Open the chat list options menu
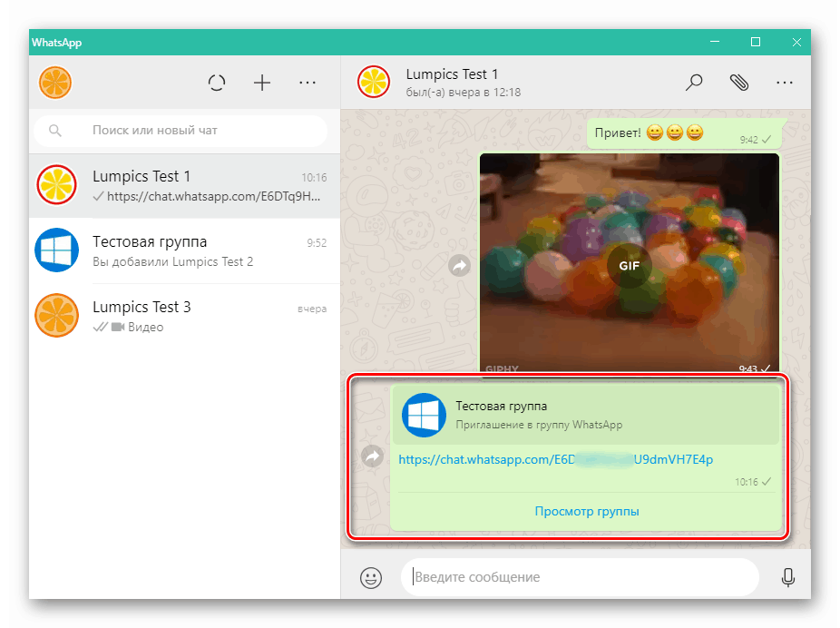This screenshot has height=628, width=840. [307, 82]
